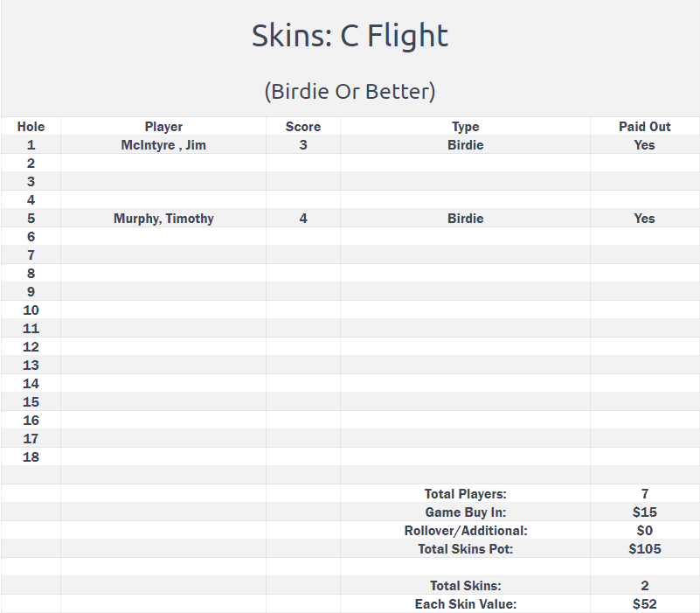
Task: Click the Birdie type on hole 1 row
Action: [465, 145]
